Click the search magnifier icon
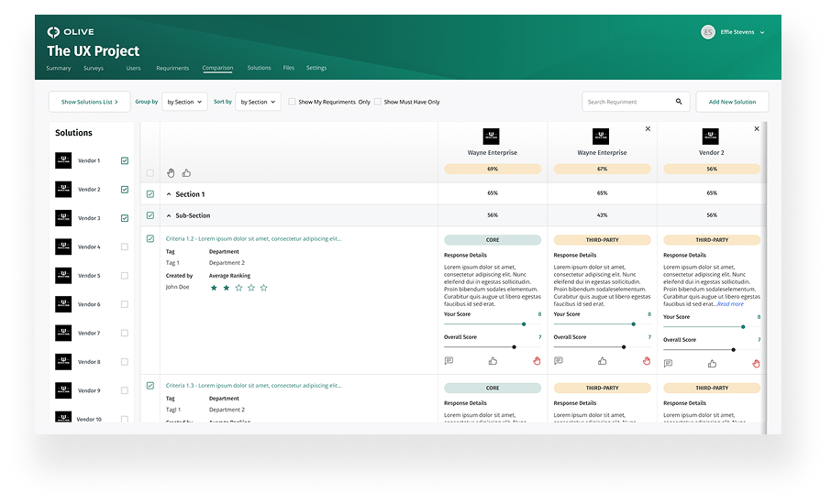 (679, 102)
